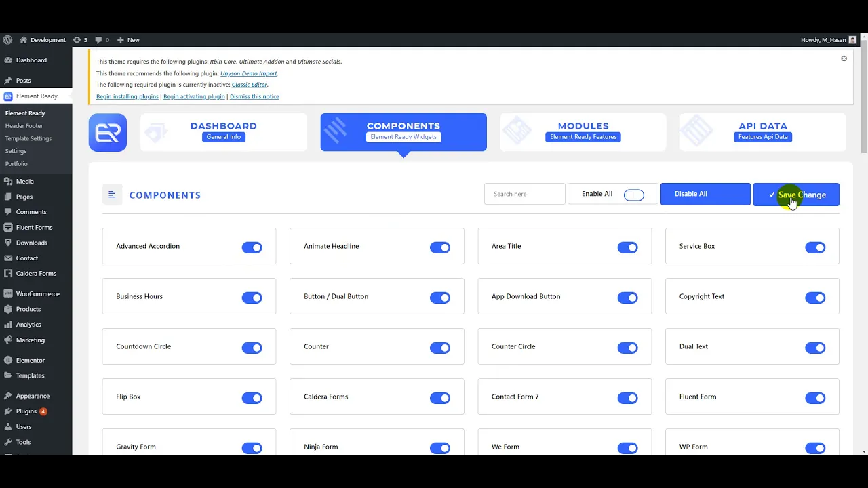Toggle the App Download Button switch
868x488 pixels.
[x=628, y=298]
